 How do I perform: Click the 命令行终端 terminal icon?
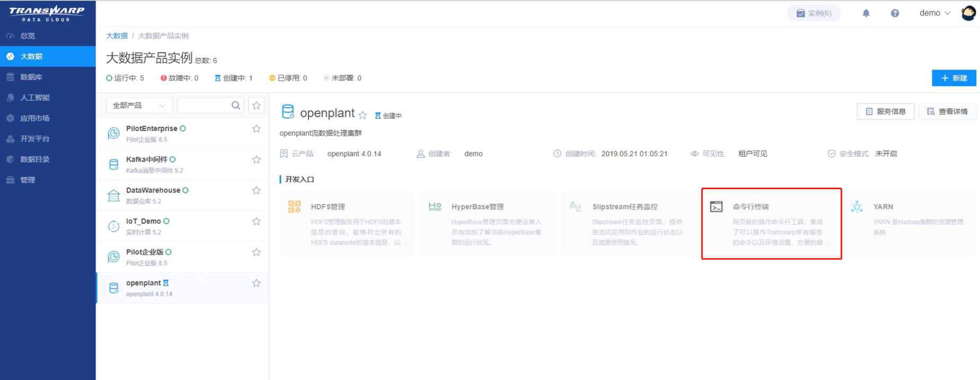tap(716, 207)
